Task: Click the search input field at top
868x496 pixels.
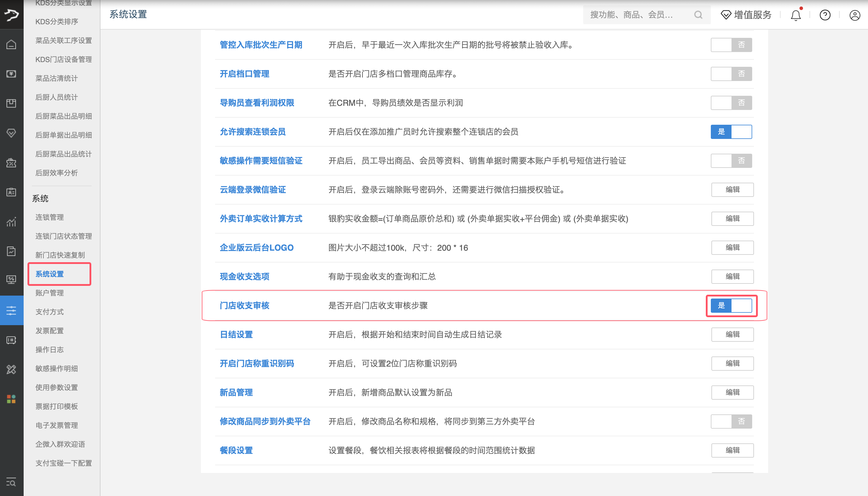Action: (640, 15)
